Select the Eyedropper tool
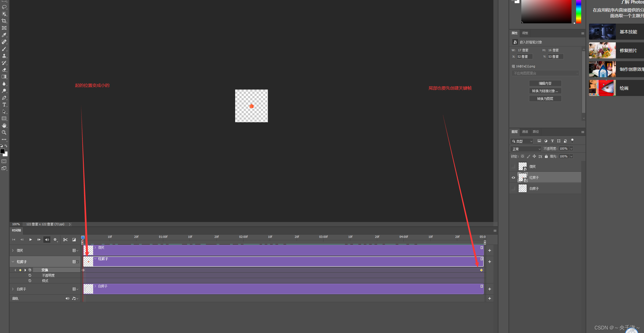Screen dimensions: 644x333 (4, 35)
